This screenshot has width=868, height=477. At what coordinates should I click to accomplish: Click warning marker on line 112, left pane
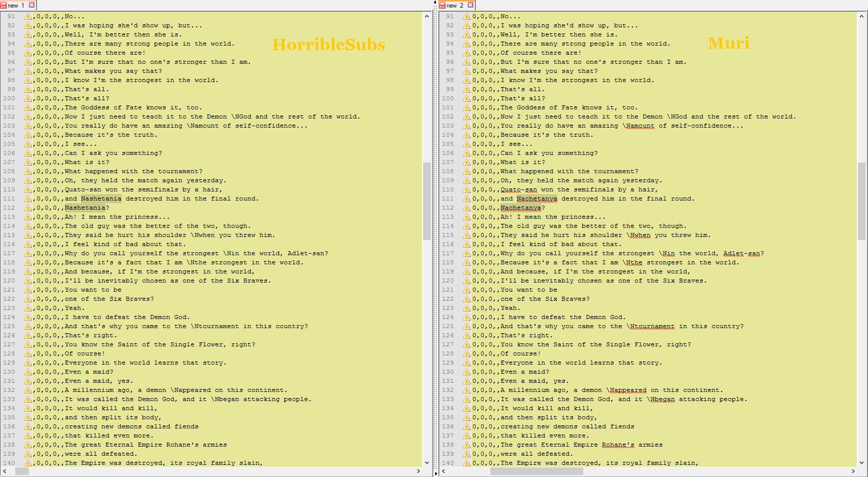click(28, 208)
